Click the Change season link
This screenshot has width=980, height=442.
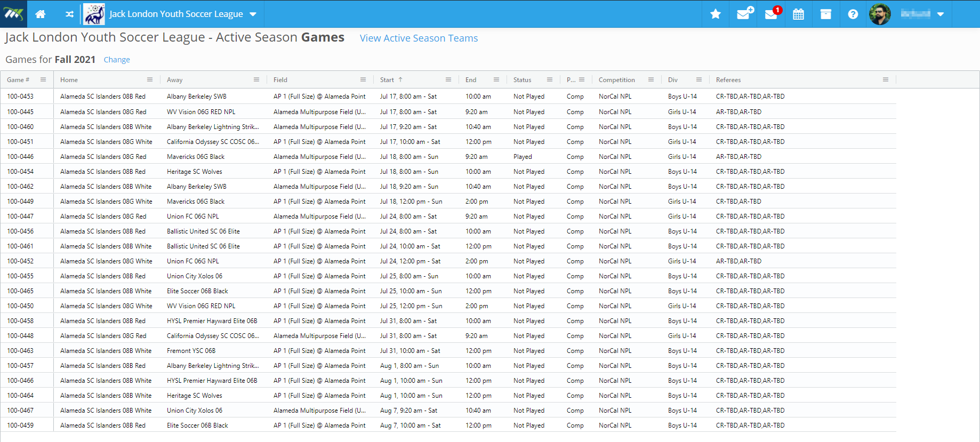(x=117, y=60)
